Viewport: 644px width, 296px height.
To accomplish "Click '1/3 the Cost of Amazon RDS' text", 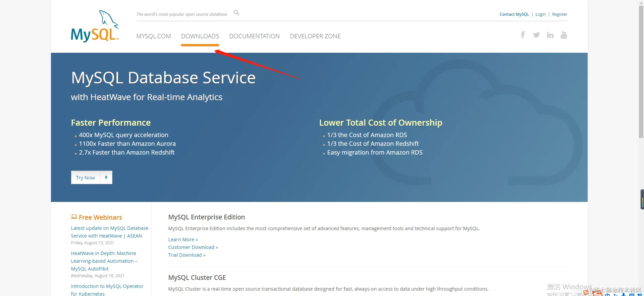I will (x=367, y=135).
